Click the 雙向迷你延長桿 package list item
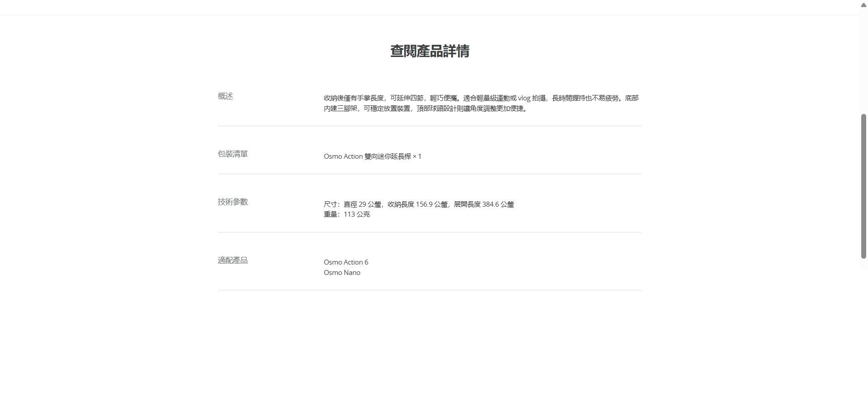Image resolution: width=868 pixels, height=393 pixels. (x=387, y=156)
